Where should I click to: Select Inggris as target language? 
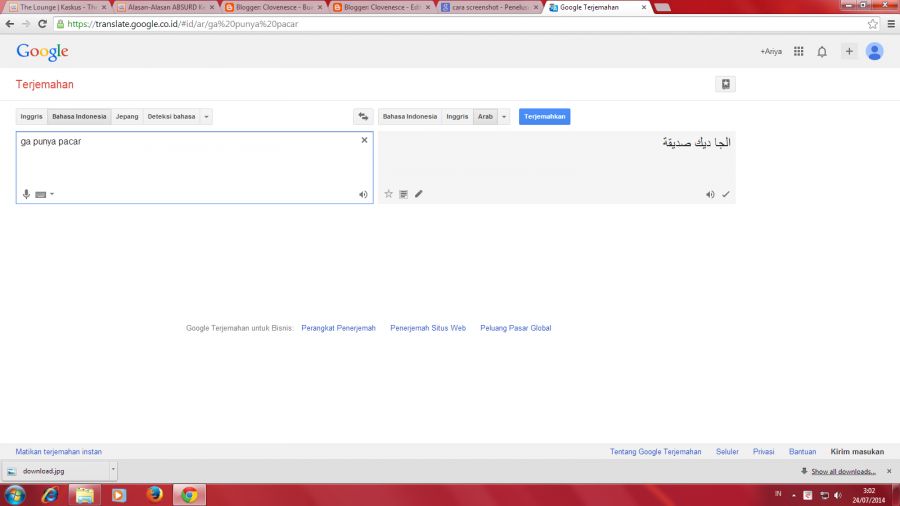457,116
